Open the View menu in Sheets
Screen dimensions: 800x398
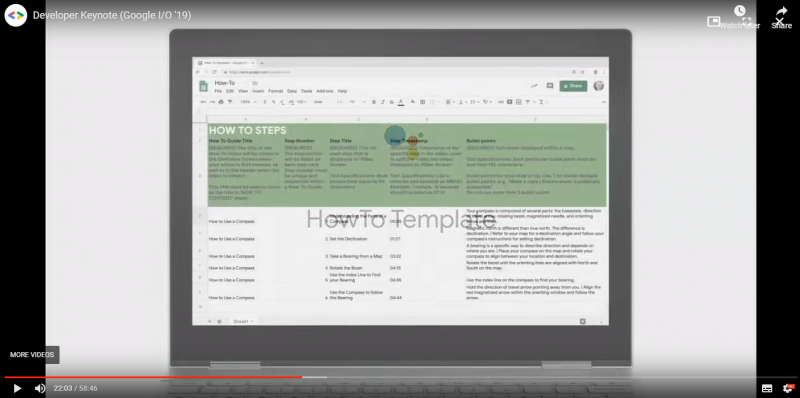pyautogui.click(x=243, y=91)
